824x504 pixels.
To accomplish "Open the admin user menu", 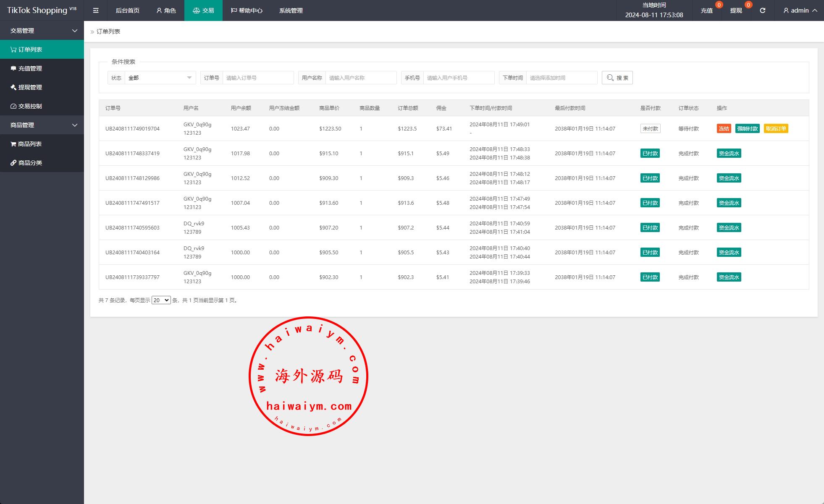I will 800,10.
